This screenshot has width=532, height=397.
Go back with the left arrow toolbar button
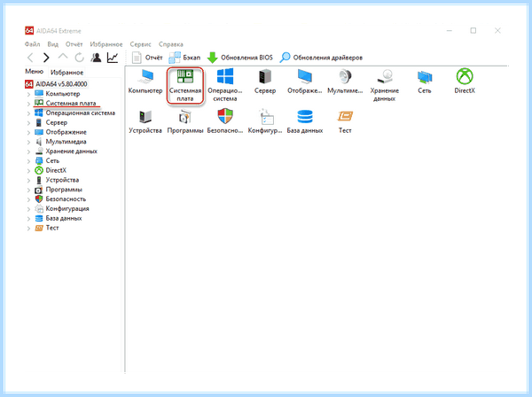click(30, 58)
